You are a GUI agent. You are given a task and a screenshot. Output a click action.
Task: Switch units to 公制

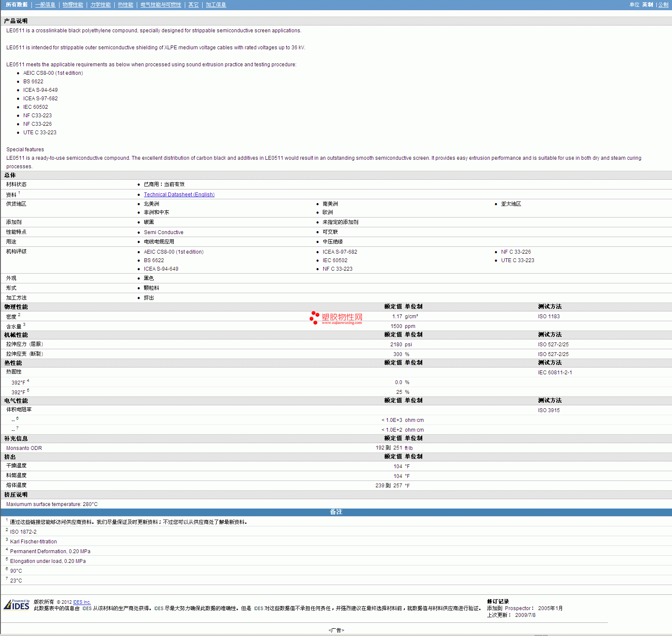point(663,5)
